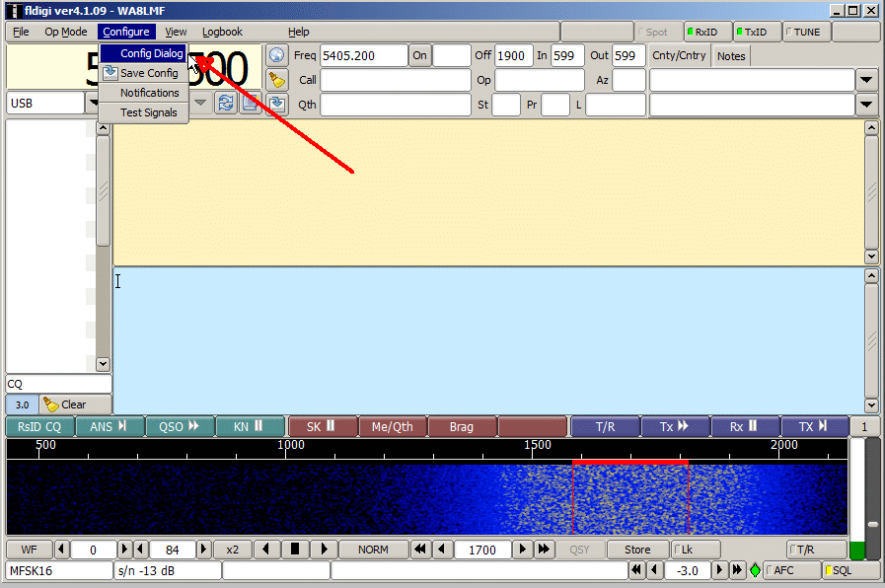Expand the gray frequency list dropdown arrow
This screenshot has width=885, height=588.
tap(200, 103)
